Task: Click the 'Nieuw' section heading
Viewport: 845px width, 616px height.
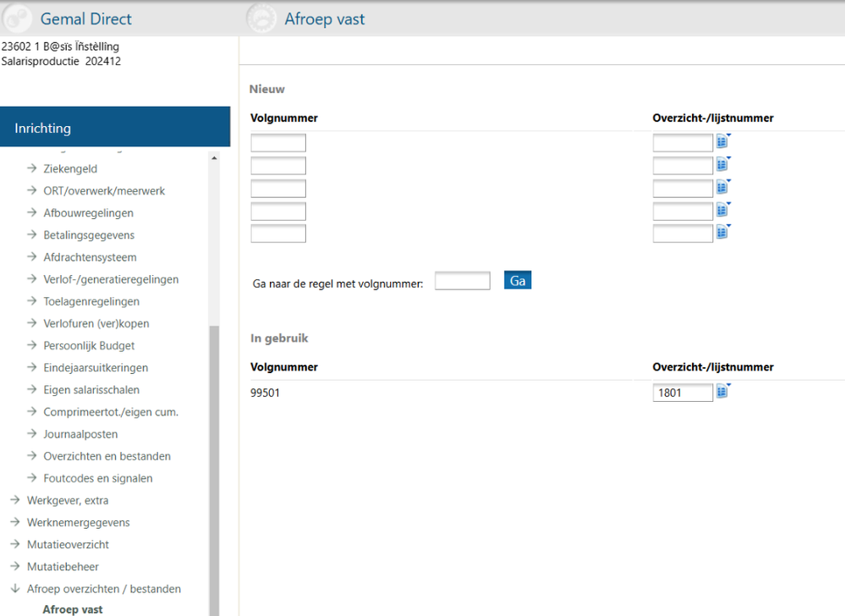Action: pyautogui.click(x=266, y=89)
